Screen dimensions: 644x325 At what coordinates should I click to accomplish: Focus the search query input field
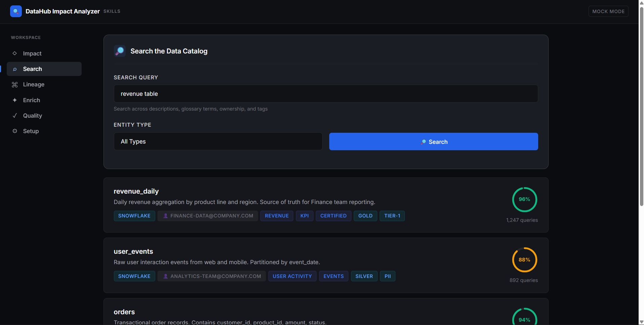[x=326, y=94]
